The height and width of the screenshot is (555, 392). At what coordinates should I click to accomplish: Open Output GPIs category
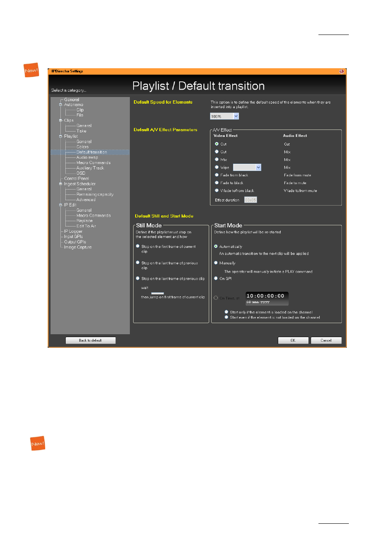point(75,242)
